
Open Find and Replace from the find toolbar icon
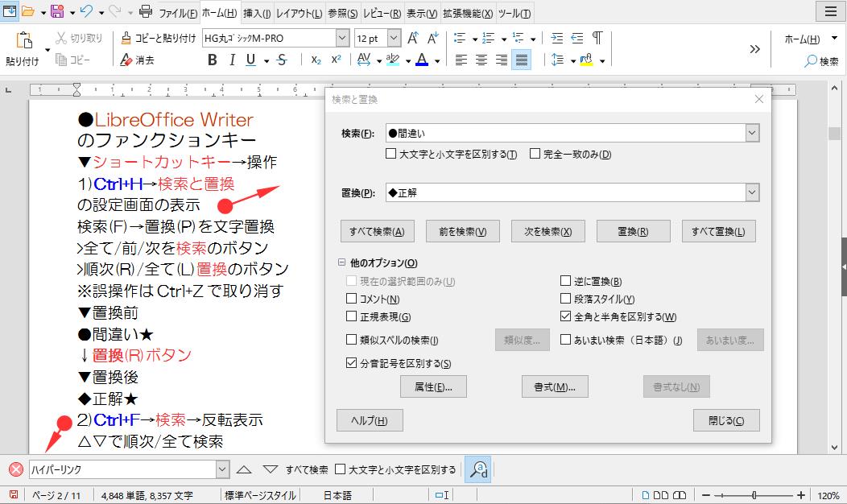[x=478, y=469]
